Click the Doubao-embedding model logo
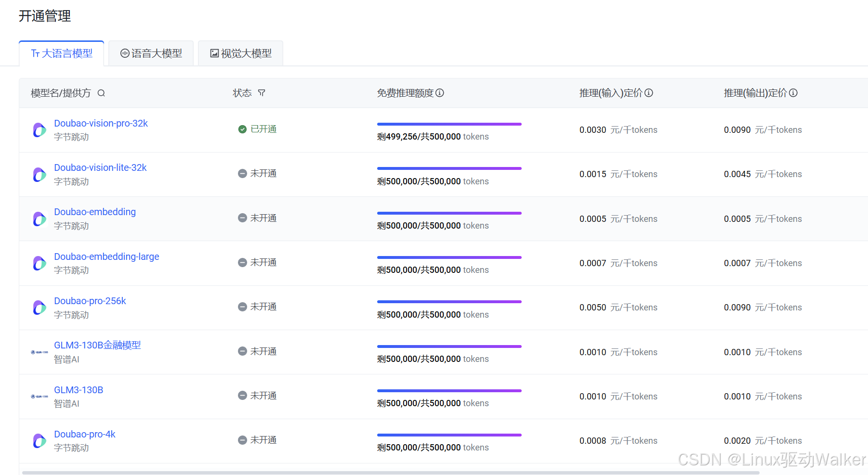The image size is (868, 475). click(x=39, y=219)
